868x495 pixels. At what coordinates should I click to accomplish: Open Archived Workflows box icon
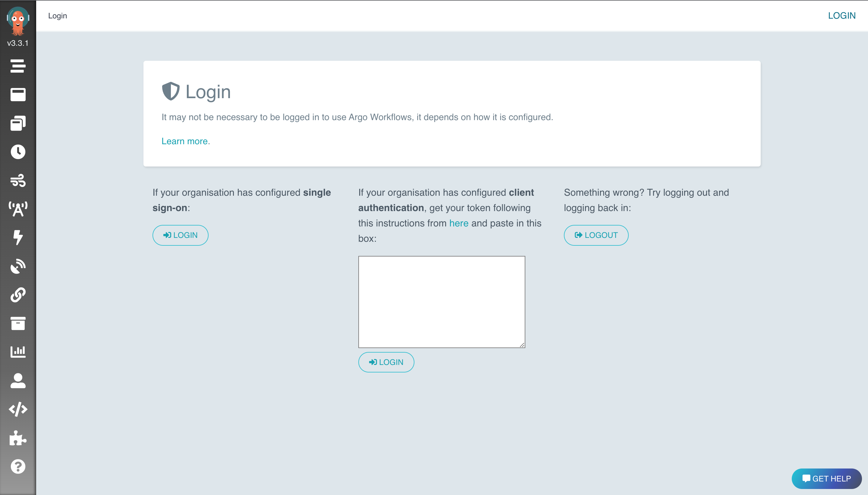point(18,323)
